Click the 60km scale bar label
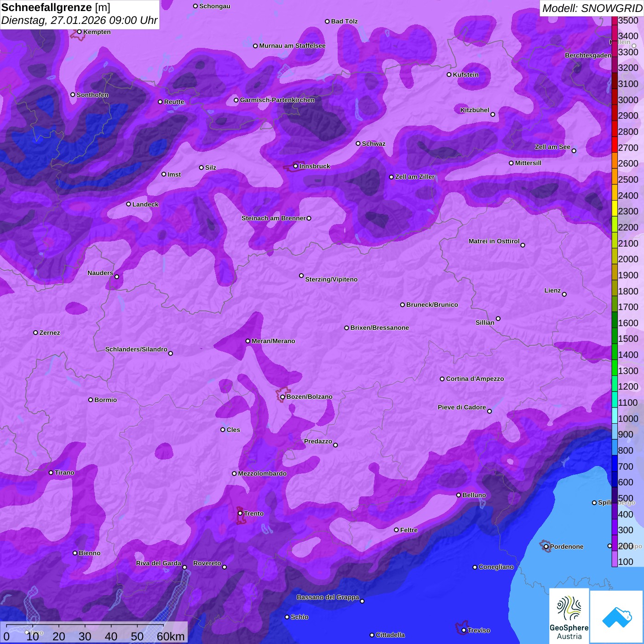 (171, 636)
